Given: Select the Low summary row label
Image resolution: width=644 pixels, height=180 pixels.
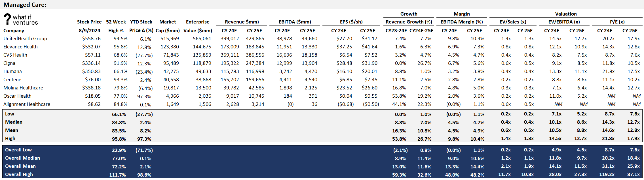Looking at the screenshot, I should coord(10,114).
